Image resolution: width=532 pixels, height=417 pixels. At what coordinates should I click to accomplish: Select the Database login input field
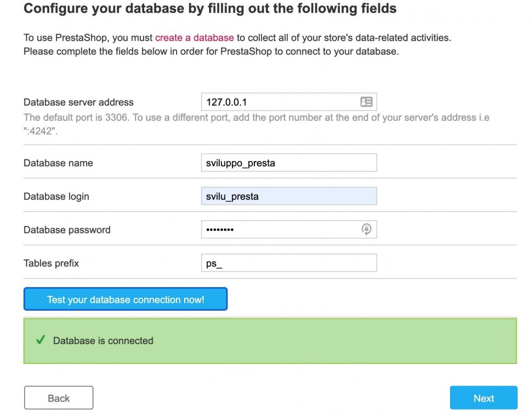click(x=288, y=196)
